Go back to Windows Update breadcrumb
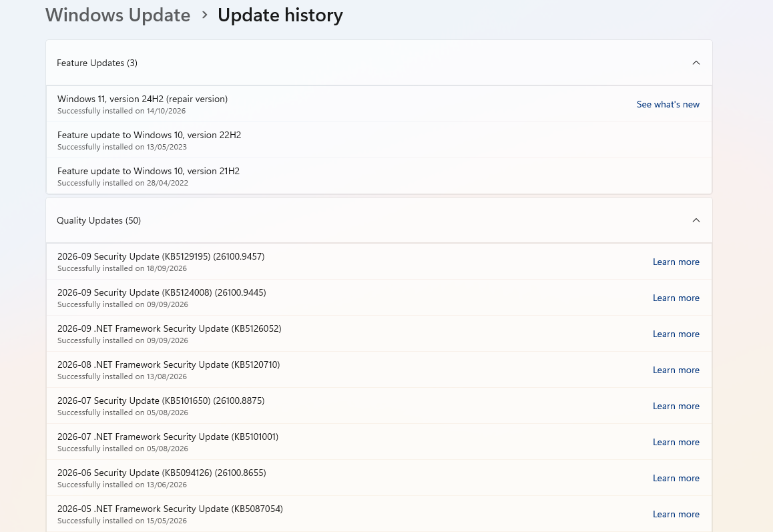This screenshot has width=773, height=532. pos(118,15)
